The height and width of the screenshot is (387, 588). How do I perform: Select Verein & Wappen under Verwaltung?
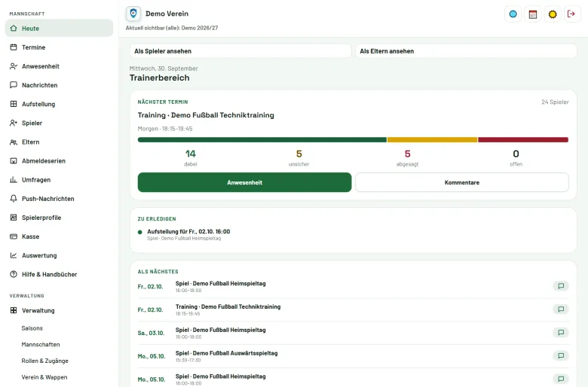[x=44, y=377]
